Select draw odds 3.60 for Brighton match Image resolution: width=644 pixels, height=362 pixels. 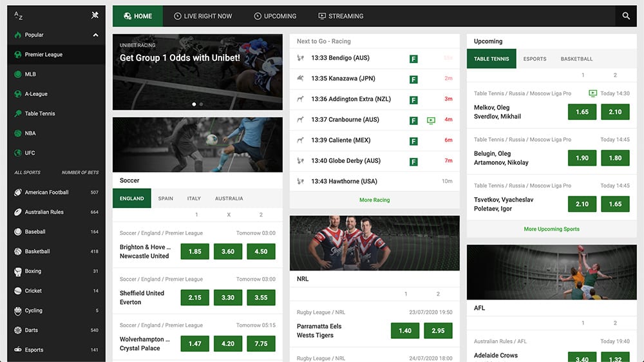228,251
